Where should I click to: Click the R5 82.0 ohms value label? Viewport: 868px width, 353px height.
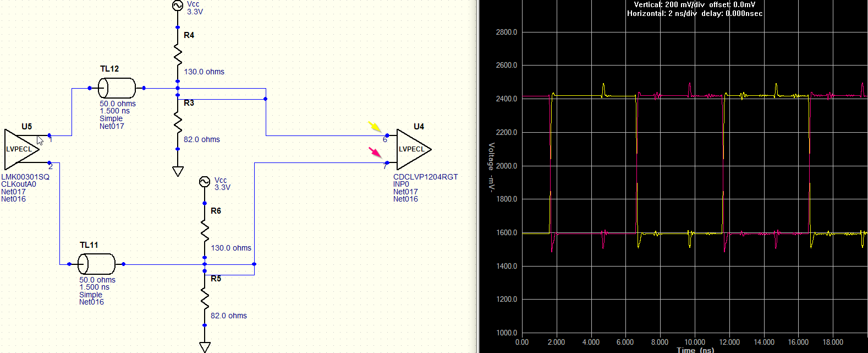[229, 316]
